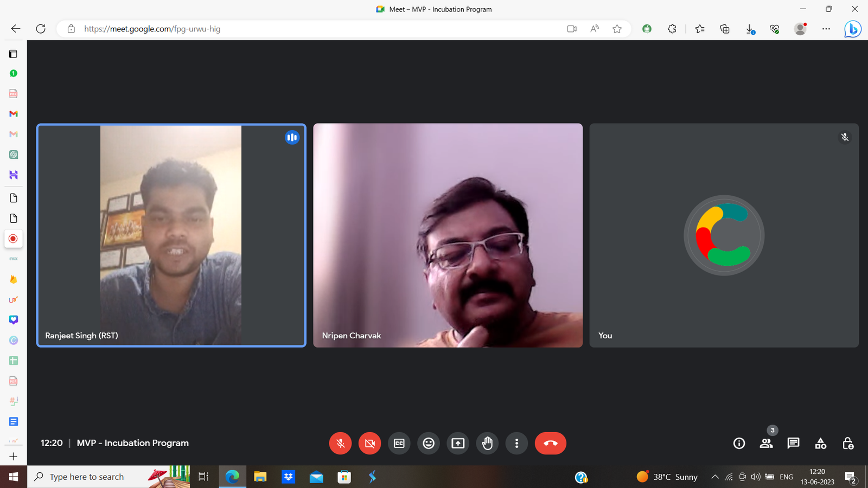Open the browser profile avatar
This screenshot has width=868, height=488.
coord(800,29)
